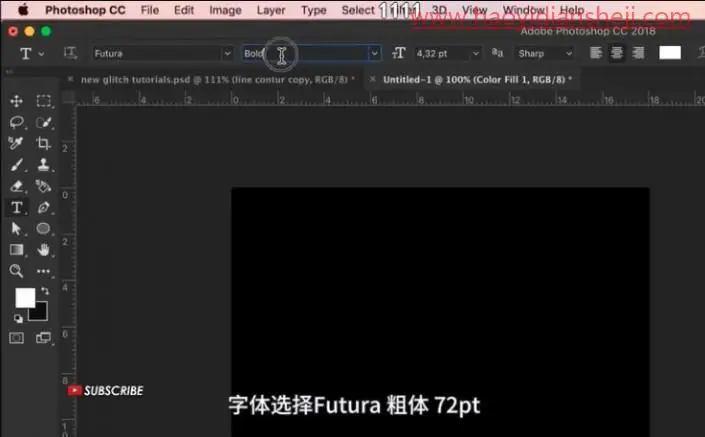Select the Brush tool
Image resolution: width=705 pixels, height=437 pixels.
point(17,165)
